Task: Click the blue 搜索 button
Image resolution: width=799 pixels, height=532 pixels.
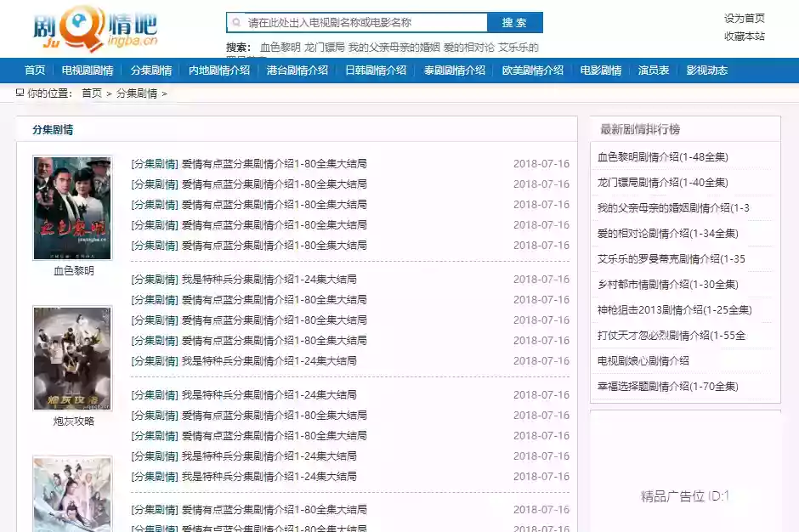Action: pyautogui.click(x=514, y=22)
